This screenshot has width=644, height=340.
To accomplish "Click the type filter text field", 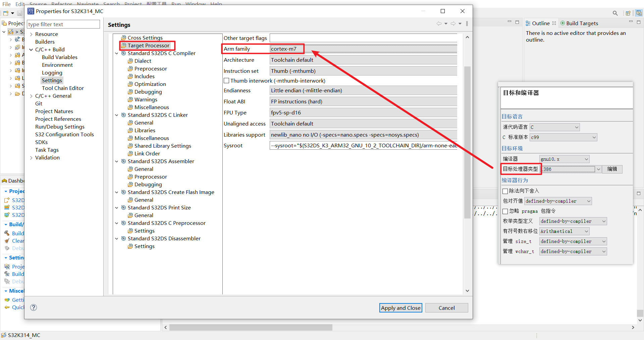I will 63,24.
